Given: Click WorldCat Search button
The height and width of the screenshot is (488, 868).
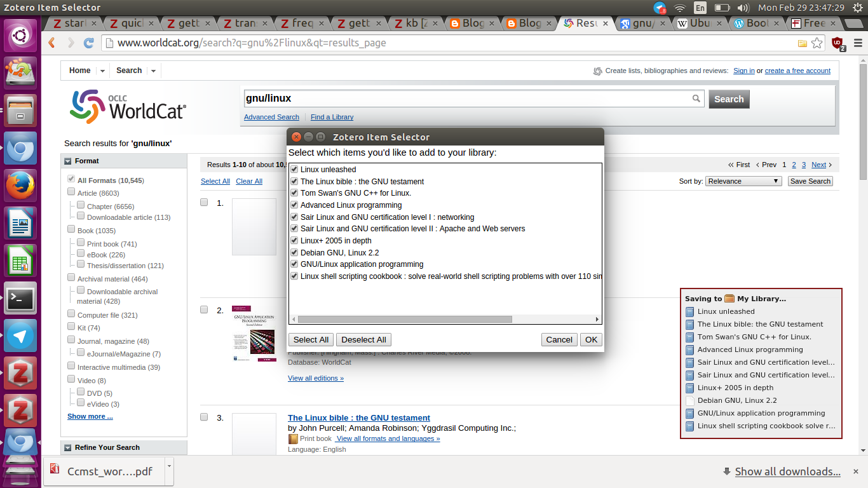Looking at the screenshot, I should point(729,99).
